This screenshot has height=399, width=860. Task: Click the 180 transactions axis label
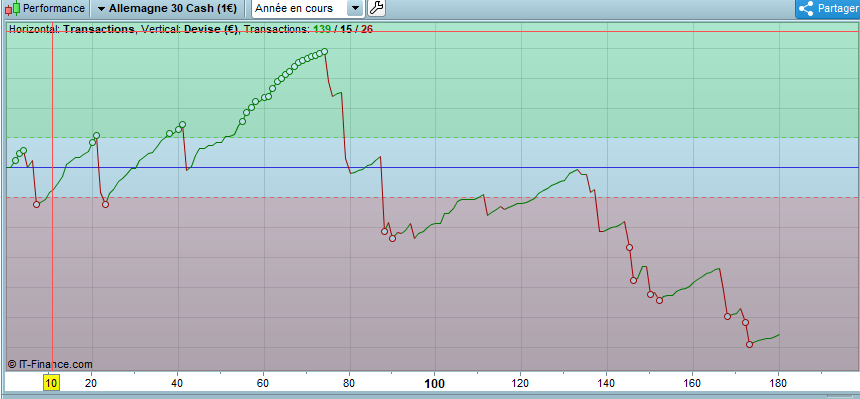(x=778, y=383)
